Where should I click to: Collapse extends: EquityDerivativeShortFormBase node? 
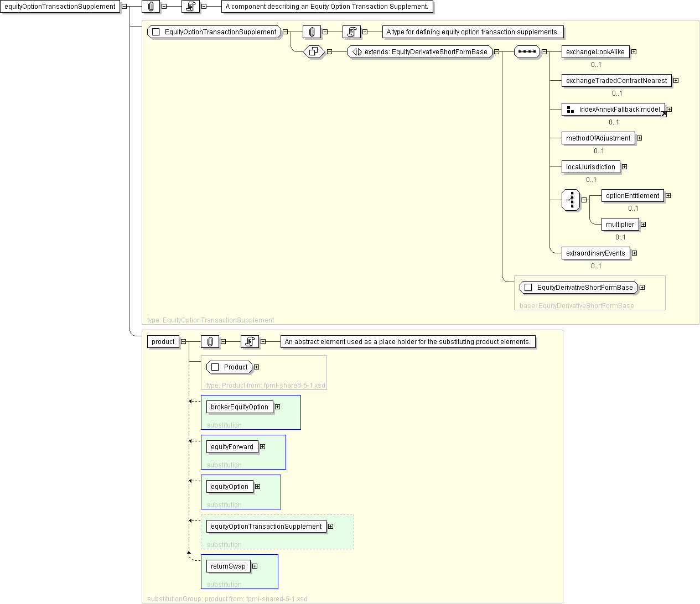(496, 52)
